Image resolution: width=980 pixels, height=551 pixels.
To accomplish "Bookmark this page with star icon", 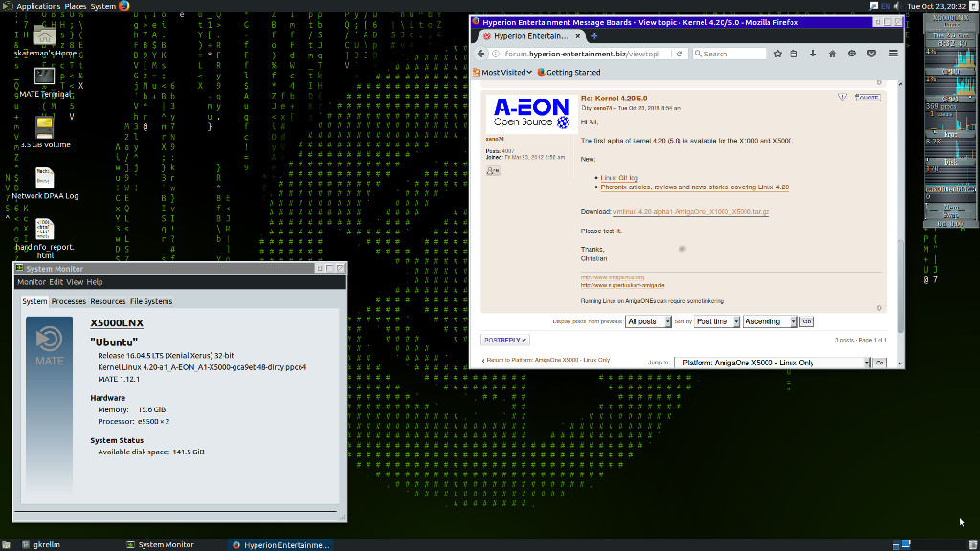I will pyautogui.click(x=777, y=54).
